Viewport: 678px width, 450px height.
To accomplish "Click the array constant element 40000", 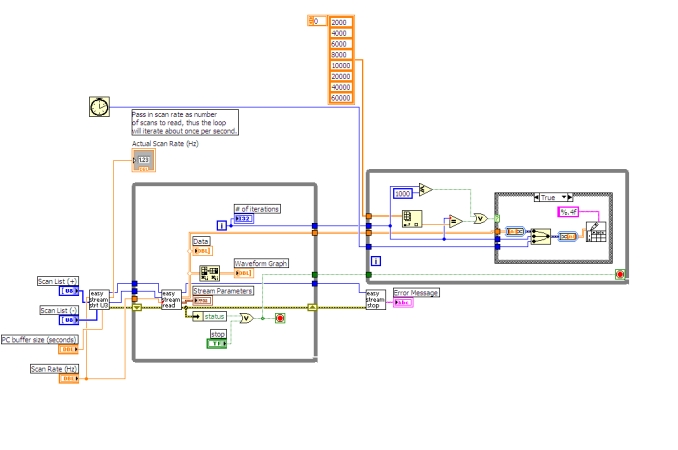I will pos(341,87).
